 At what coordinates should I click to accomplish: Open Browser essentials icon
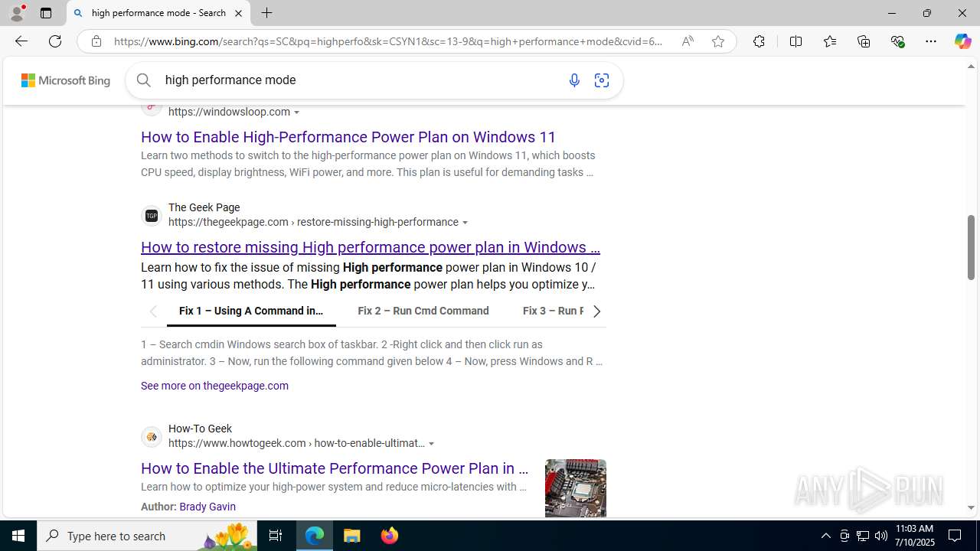click(x=897, y=41)
